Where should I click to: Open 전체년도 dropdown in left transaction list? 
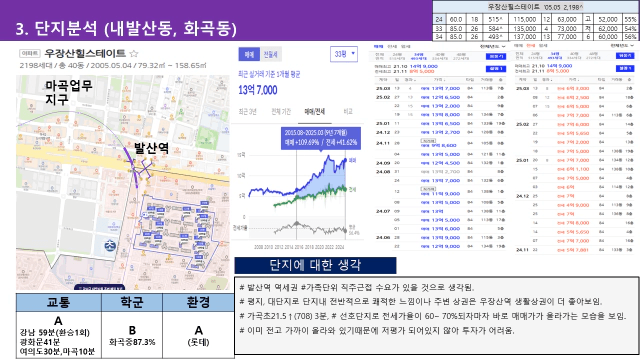492,47
